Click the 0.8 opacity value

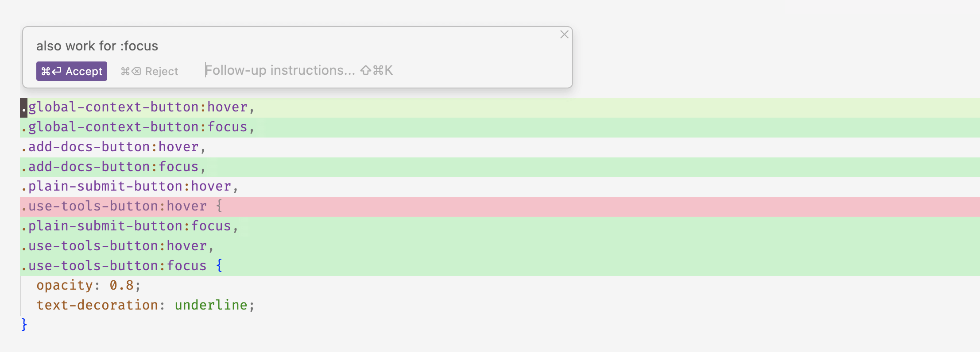[x=121, y=286]
